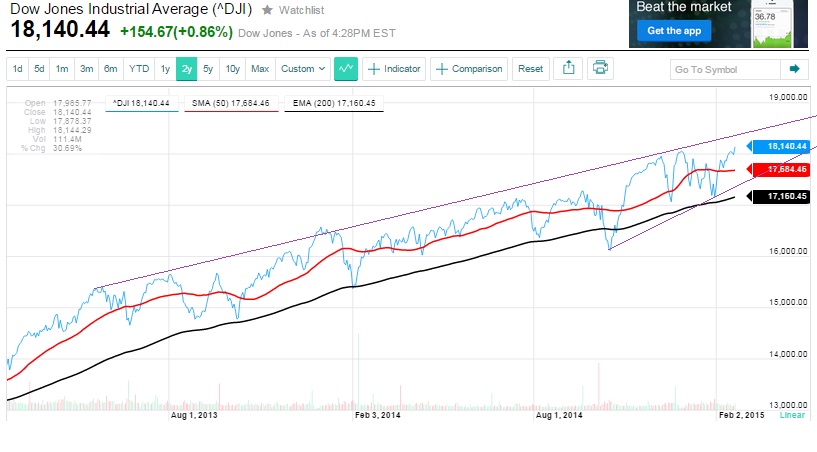Click the blue DJI price flag
Image resolution: width=817 pixels, height=452 pixels.
pyautogui.click(x=779, y=146)
